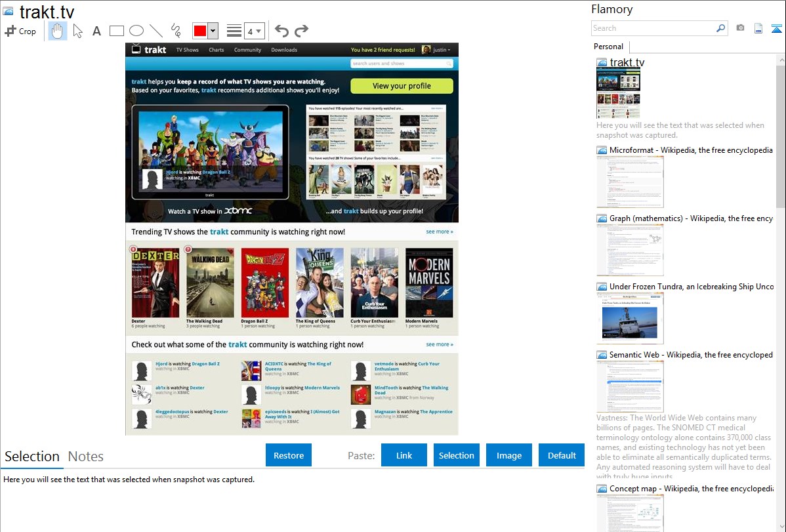Open the Semantic Web snapshot thumbnail

click(630, 386)
